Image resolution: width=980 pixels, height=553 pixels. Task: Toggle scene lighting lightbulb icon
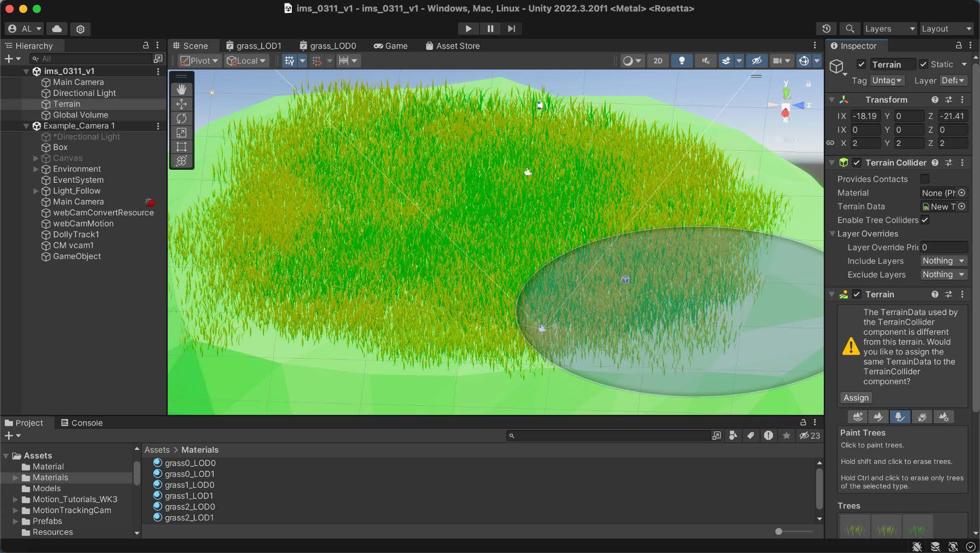pyautogui.click(x=681, y=60)
